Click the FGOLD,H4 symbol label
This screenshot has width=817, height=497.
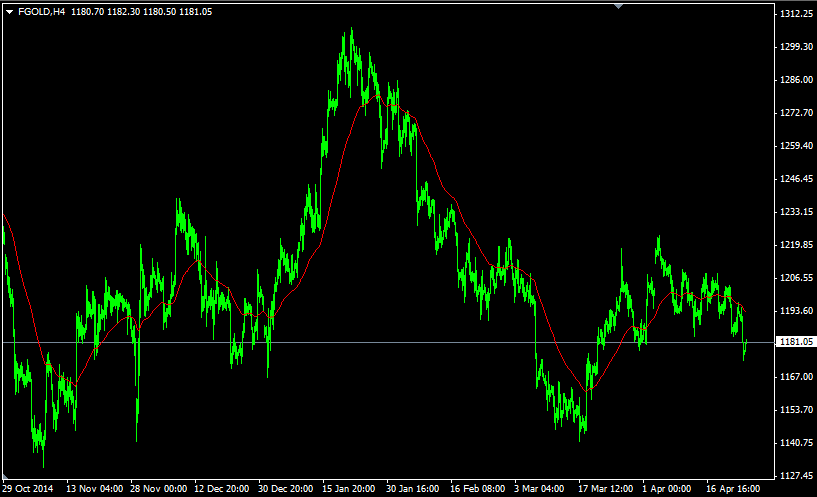pos(42,12)
